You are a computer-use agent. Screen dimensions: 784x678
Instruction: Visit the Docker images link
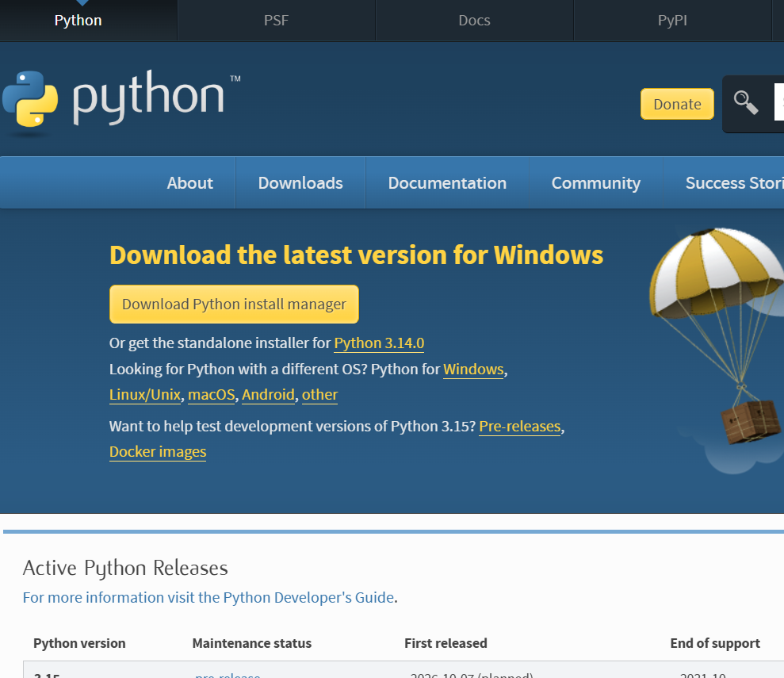(x=158, y=452)
